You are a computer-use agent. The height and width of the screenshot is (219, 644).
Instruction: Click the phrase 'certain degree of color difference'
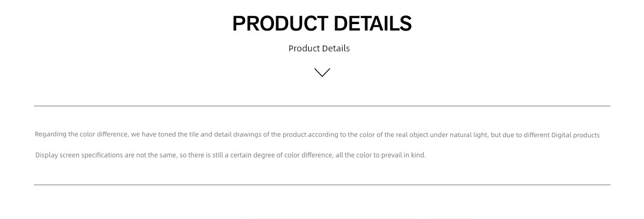click(x=282, y=155)
